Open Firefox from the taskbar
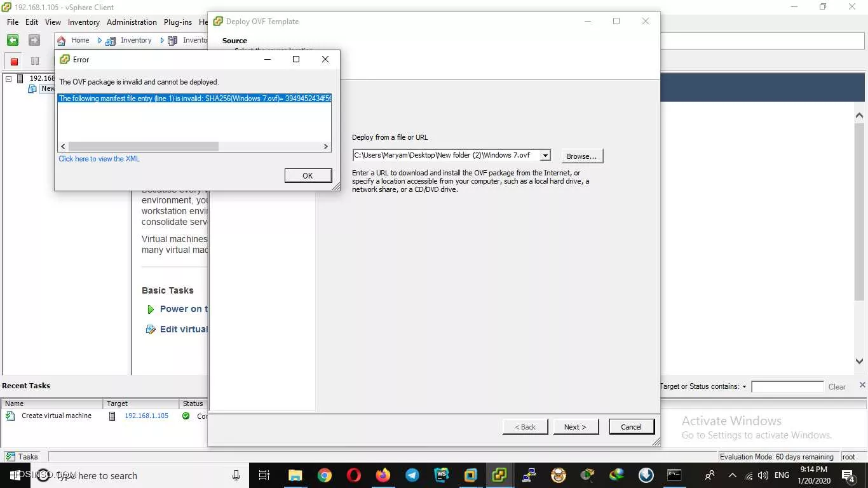868x488 pixels. [x=383, y=475]
